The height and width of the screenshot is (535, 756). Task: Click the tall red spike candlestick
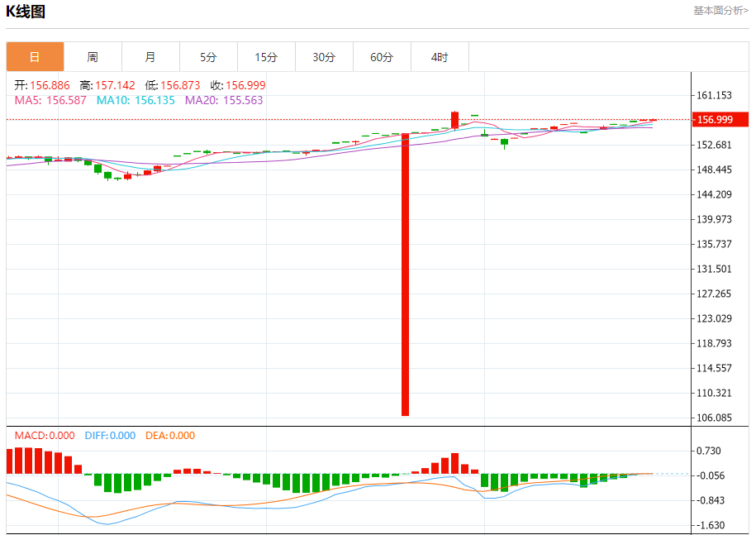[405, 274]
